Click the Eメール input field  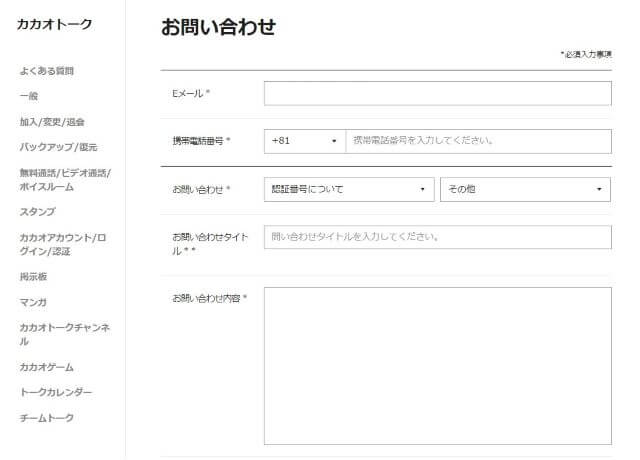437,94
